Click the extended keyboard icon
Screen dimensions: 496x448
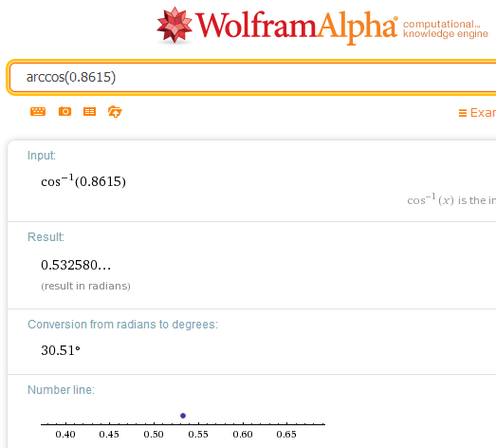point(38,111)
